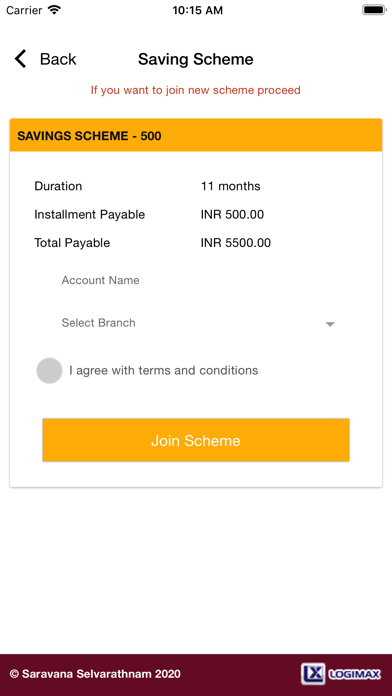Click the Saving Scheme page title
This screenshot has height=696, width=392.
196,59
